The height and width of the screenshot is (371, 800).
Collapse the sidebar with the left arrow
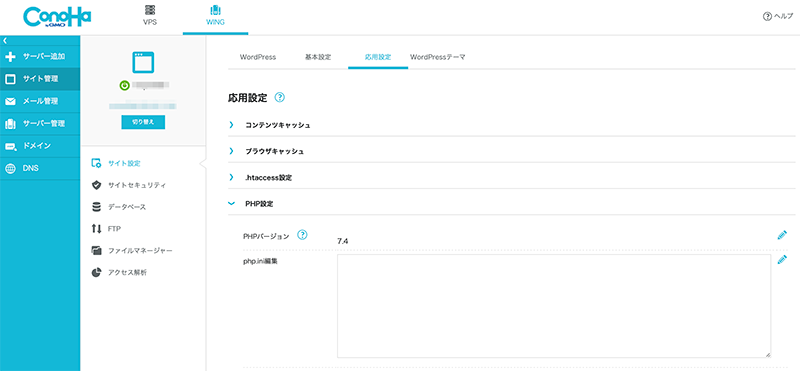5,40
